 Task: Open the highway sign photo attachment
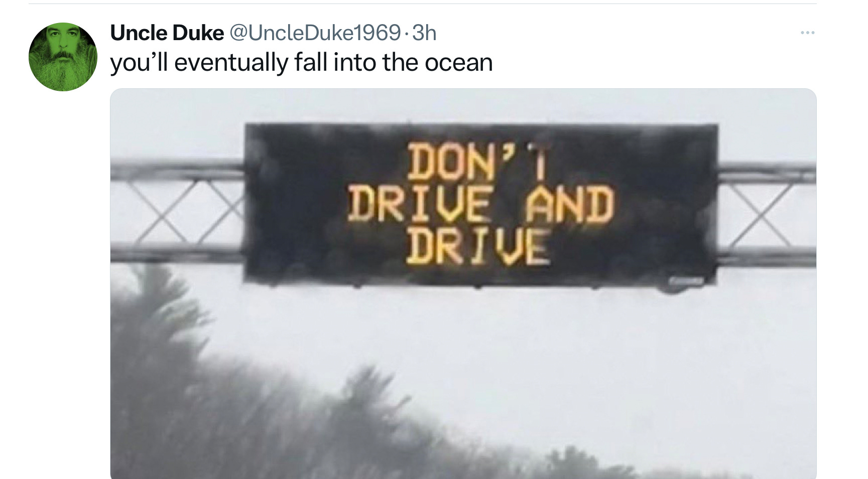click(x=463, y=284)
